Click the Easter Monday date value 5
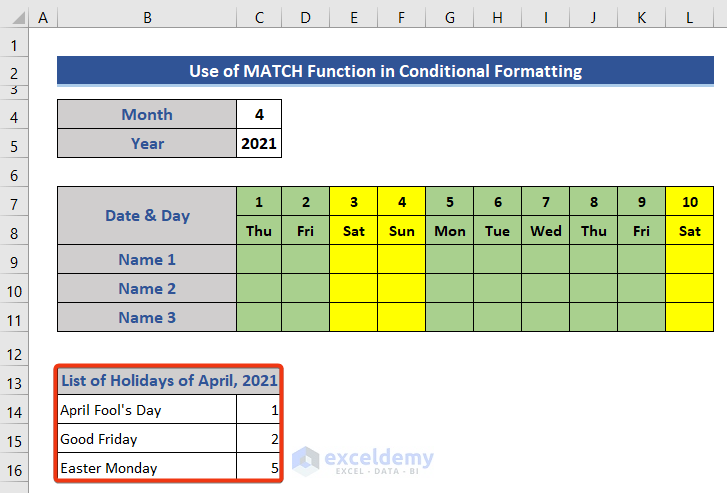The width and height of the screenshot is (727, 493). pyautogui.click(x=259, y=468)
